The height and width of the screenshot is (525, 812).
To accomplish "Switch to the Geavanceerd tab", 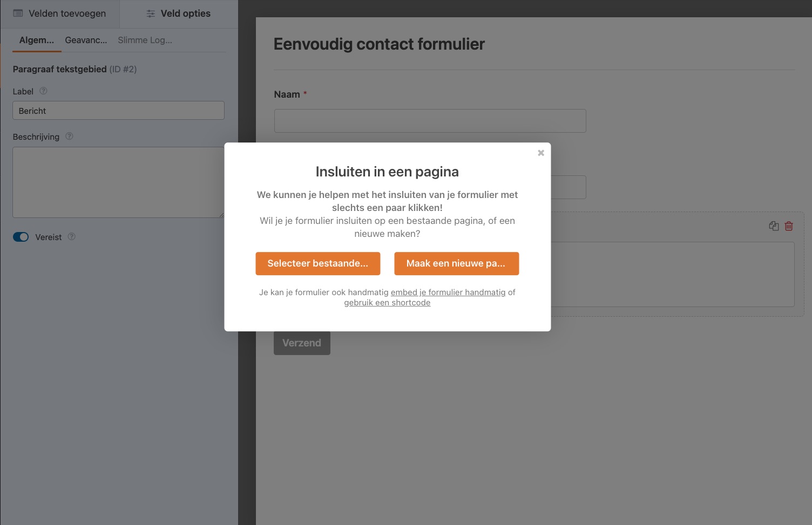I will pos(86,40).
